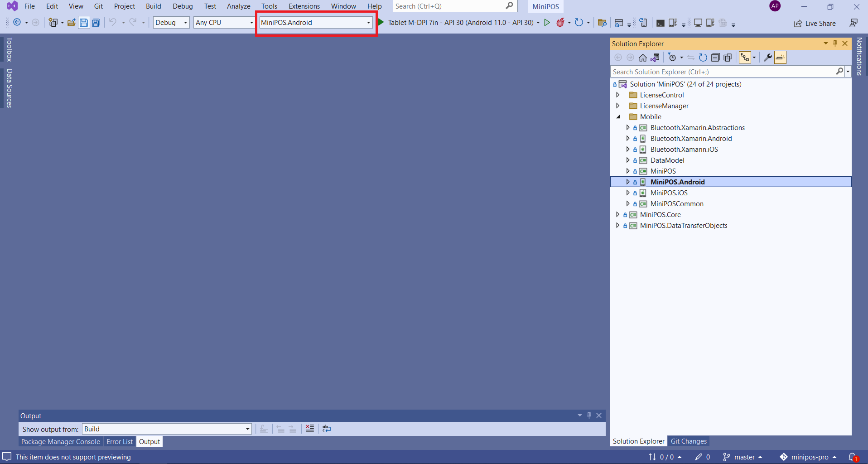
Task: Click the Start Without Debugging outline play icon
Action: point(547,22)
